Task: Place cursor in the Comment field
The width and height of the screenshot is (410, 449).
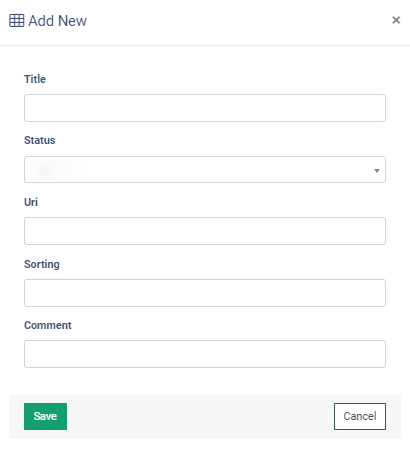Action: point(205,354)
